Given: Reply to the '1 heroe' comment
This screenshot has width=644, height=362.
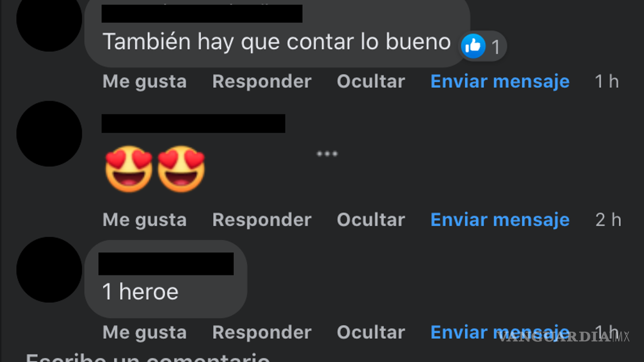Looking at the screenshot, I should tap(262, 332).
